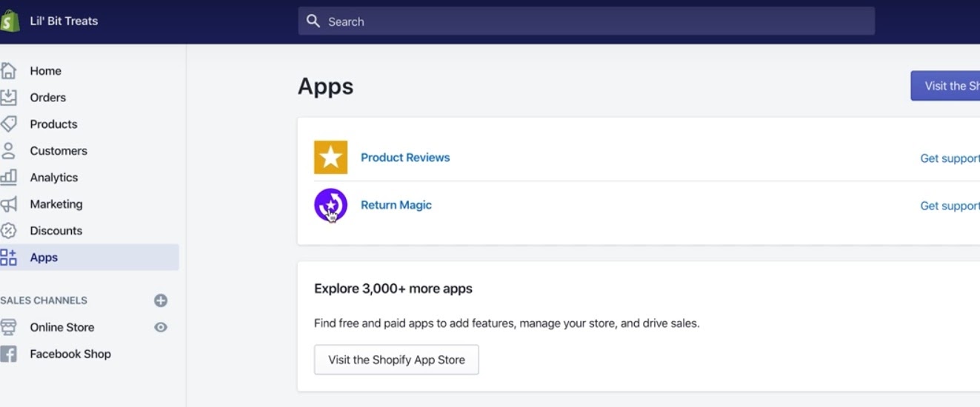
Task: Click the purple Visit the Shopify button at top
Action: pyautogui.click(x=946, y=86)
